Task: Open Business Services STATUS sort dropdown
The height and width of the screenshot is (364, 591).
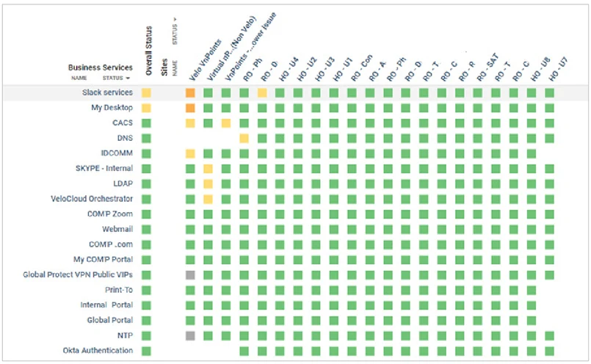Action: tap(116, 77)
